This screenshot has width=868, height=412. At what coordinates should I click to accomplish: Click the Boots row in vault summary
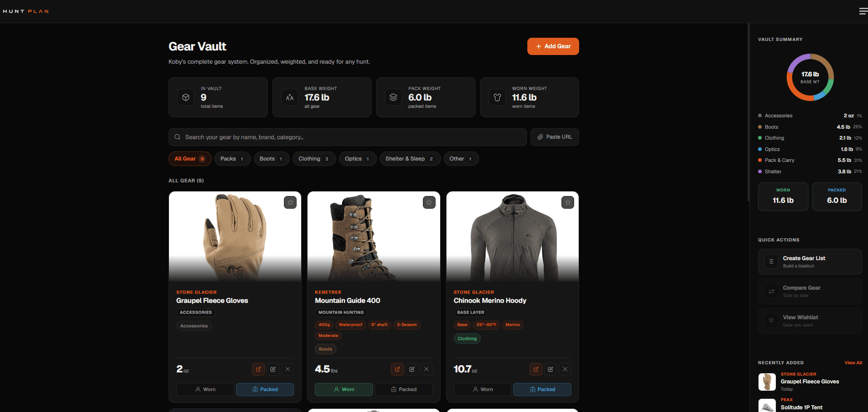810,127
